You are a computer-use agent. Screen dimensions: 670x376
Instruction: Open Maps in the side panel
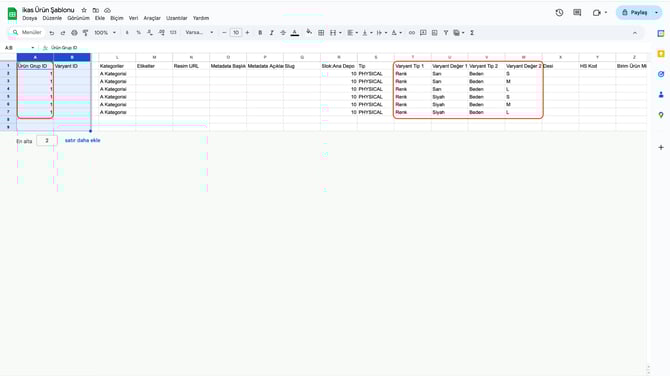[661, 115]
